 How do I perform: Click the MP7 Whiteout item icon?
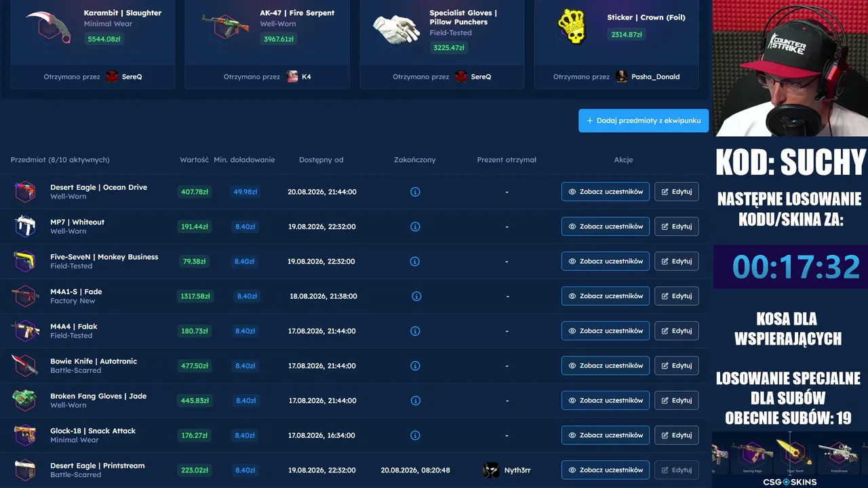[25, 226]
